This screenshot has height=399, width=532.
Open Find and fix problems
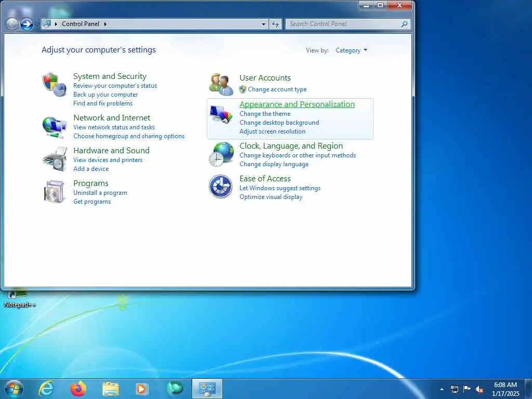103,103
